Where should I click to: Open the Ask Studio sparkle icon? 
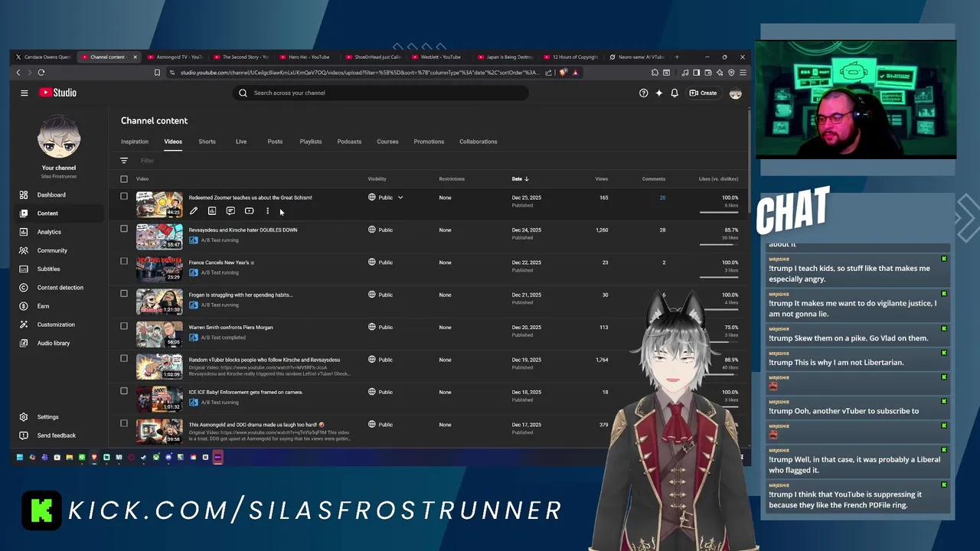pyautogui.click(x=658, y=93)
